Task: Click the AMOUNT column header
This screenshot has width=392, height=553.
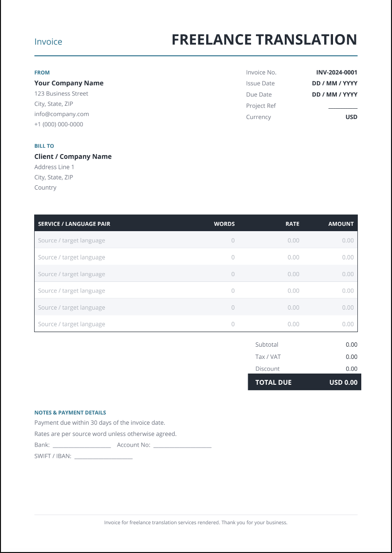Action: (x=341, y=224)
